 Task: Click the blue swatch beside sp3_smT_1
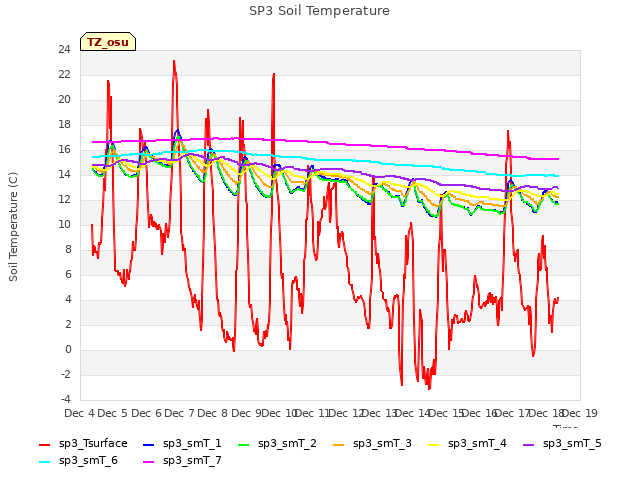(x=149, y=444)
